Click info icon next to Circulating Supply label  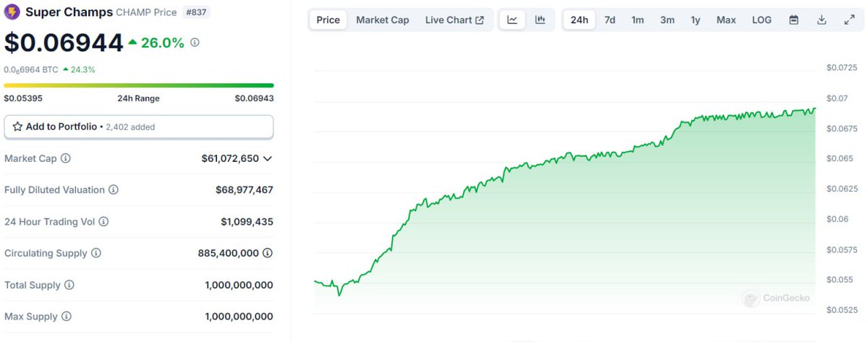click(96, 254)
